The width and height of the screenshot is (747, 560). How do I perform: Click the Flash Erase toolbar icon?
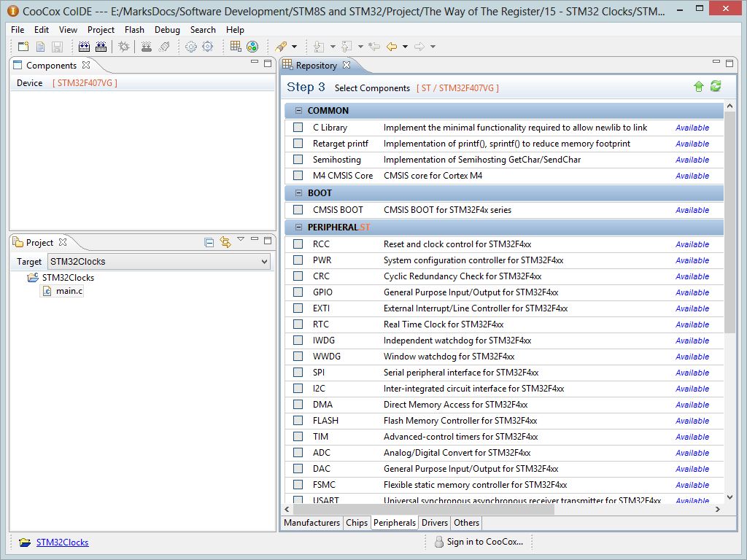[164, 47]
